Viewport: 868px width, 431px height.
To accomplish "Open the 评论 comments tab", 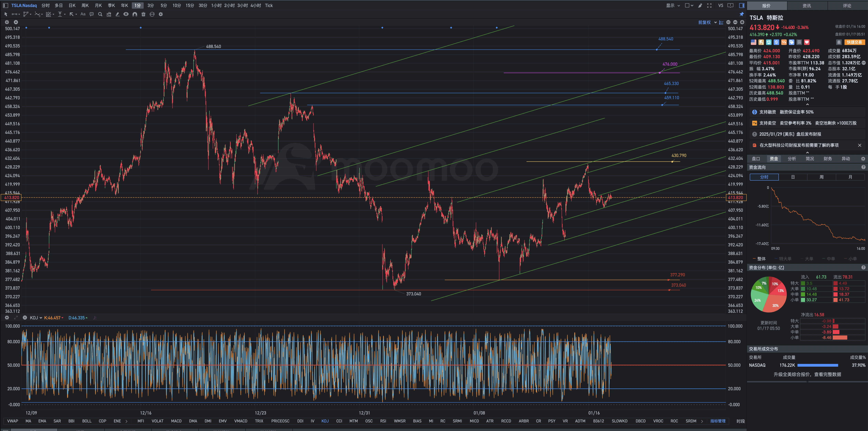I will point(847,6).
